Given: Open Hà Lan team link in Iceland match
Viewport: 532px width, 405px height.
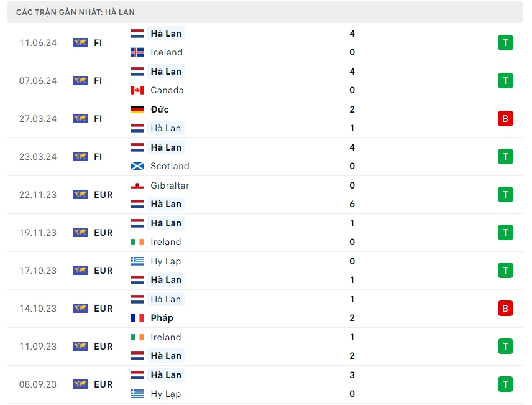Looking at the screenshot, I should click(x=165, y=34).
